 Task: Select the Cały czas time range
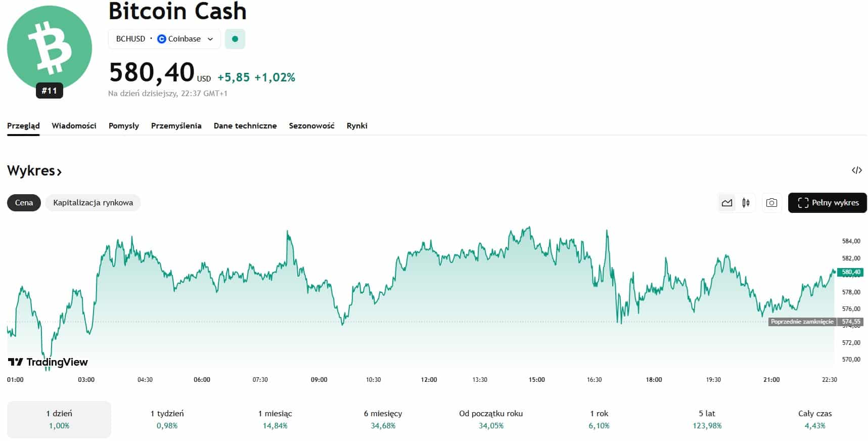(815, 419)
